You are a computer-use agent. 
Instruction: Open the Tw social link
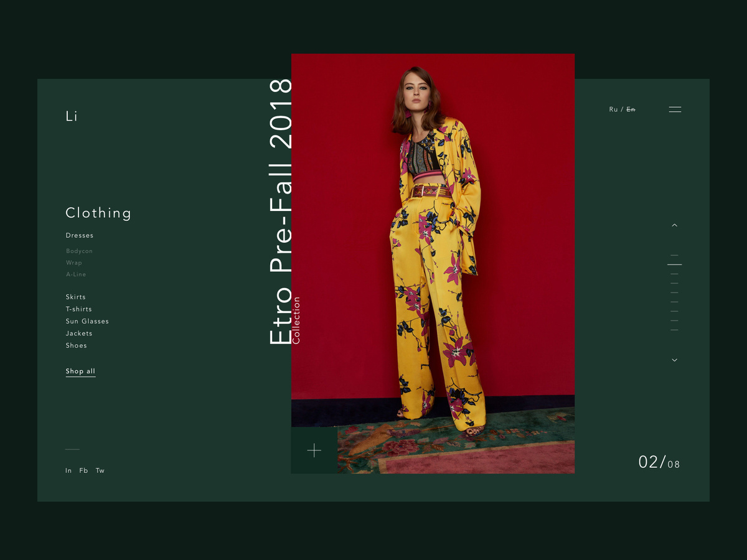[x=100, y=470]
